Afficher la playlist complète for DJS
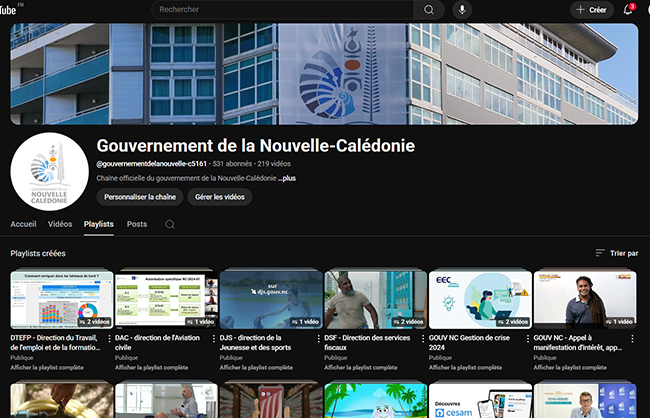 tap(256, 367)
